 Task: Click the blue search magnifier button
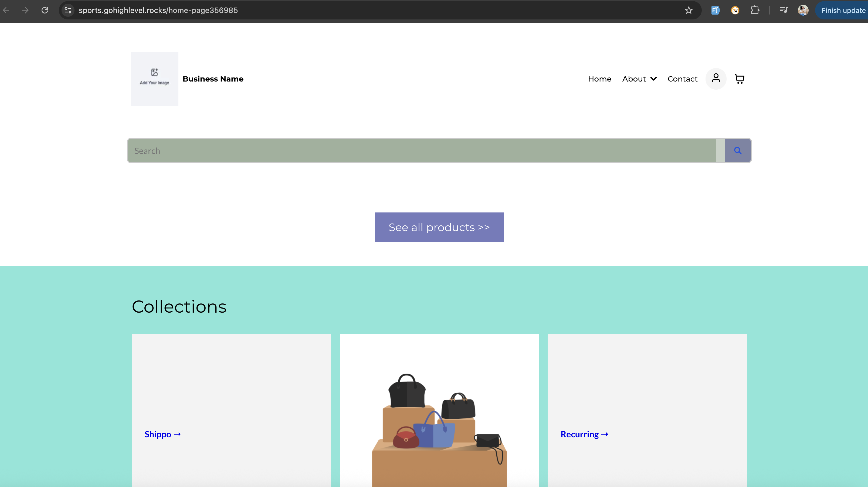(738, 151)
